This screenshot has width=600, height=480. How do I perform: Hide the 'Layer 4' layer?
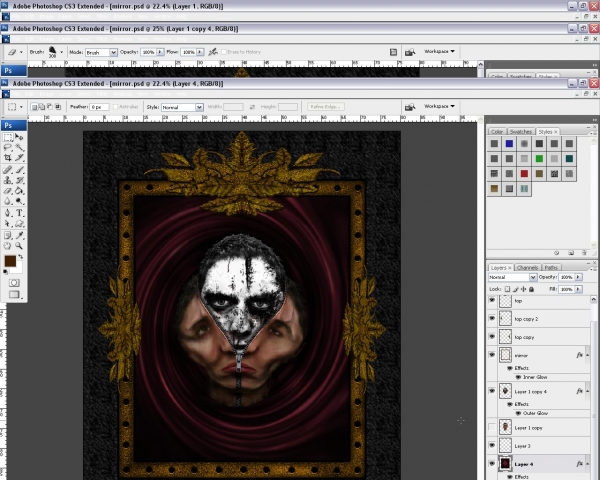[492, 464]
